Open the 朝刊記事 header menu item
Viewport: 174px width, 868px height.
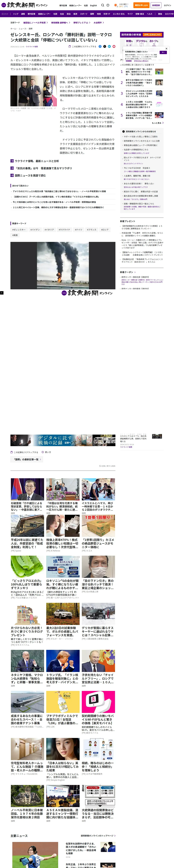point(63,5)
